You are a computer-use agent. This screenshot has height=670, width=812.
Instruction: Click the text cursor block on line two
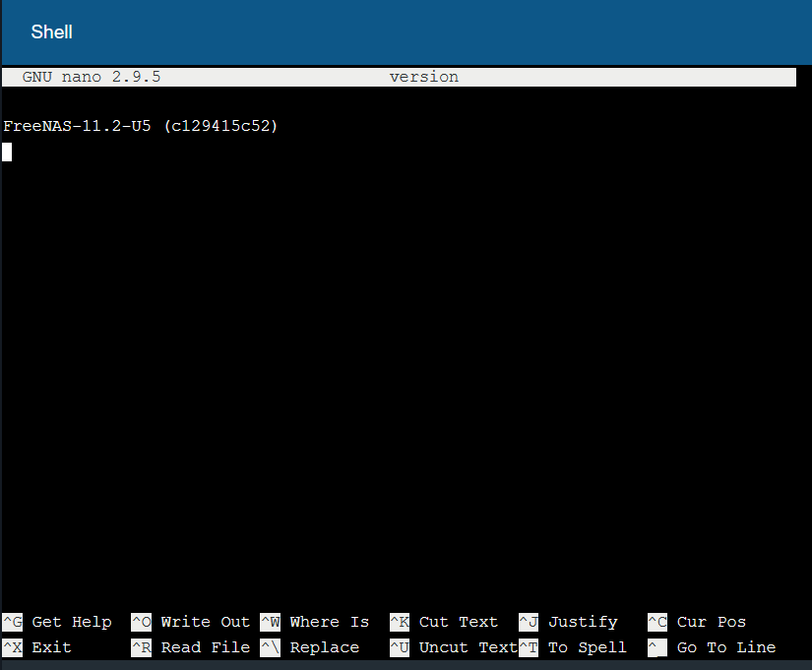pos(7,152)
